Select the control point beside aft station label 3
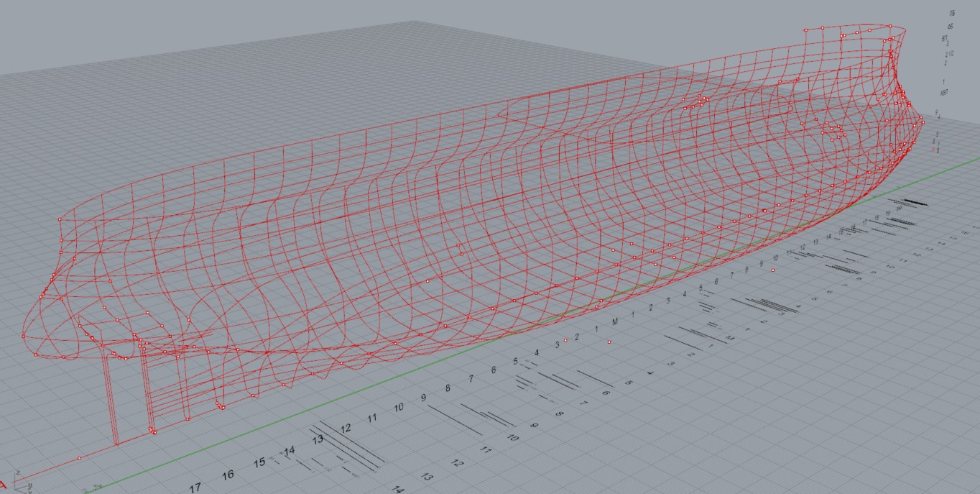This screenshot has width=980, height=494. click(x=565, y=340)
